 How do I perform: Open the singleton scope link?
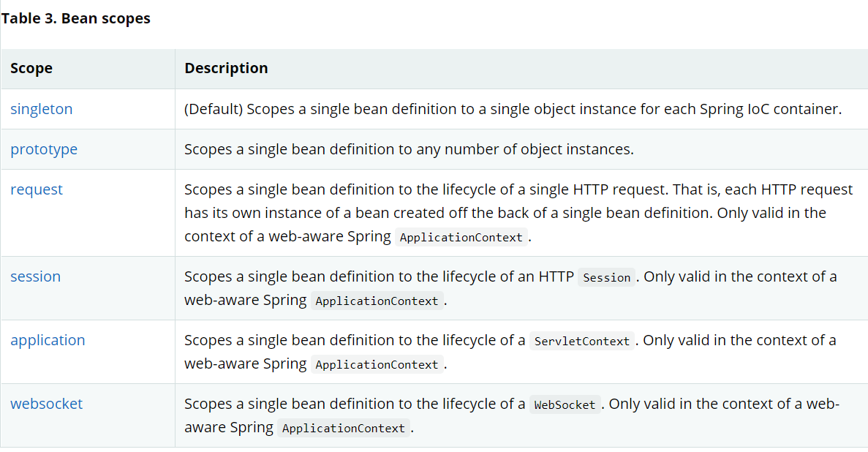point(42,108)
